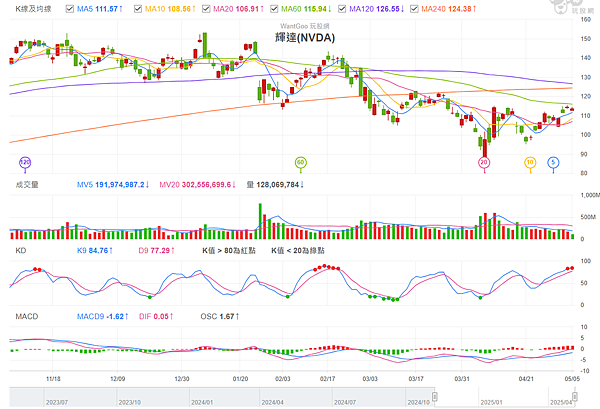
Task: Click the 01/20 date axis label
Action: [240, 379]
